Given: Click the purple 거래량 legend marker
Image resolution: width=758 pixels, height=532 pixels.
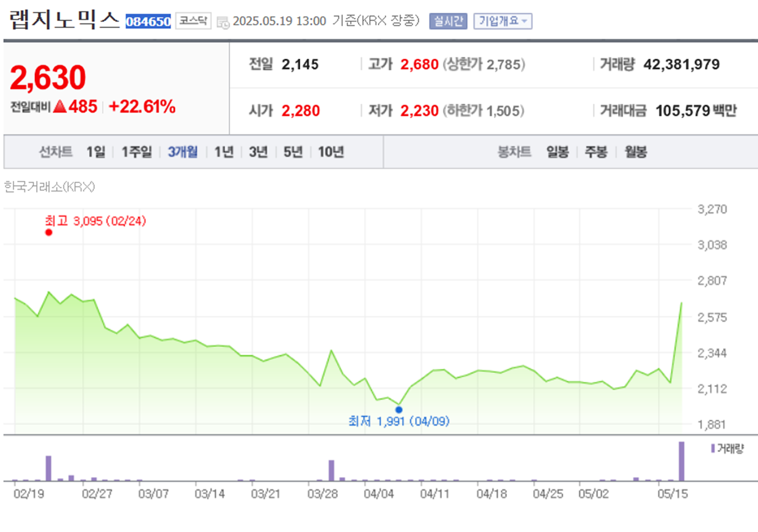Looking at the screenshot, I should pos(713,448).
